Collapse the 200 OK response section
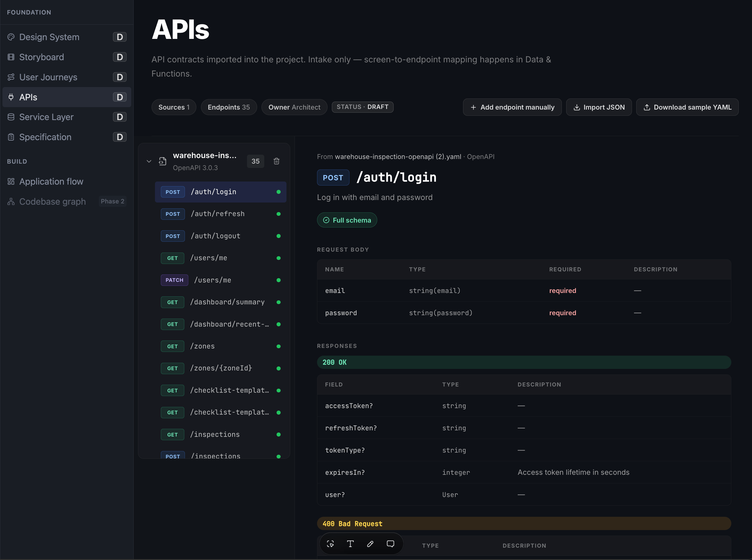Screen dimensions: 752x560 point(524,362)
